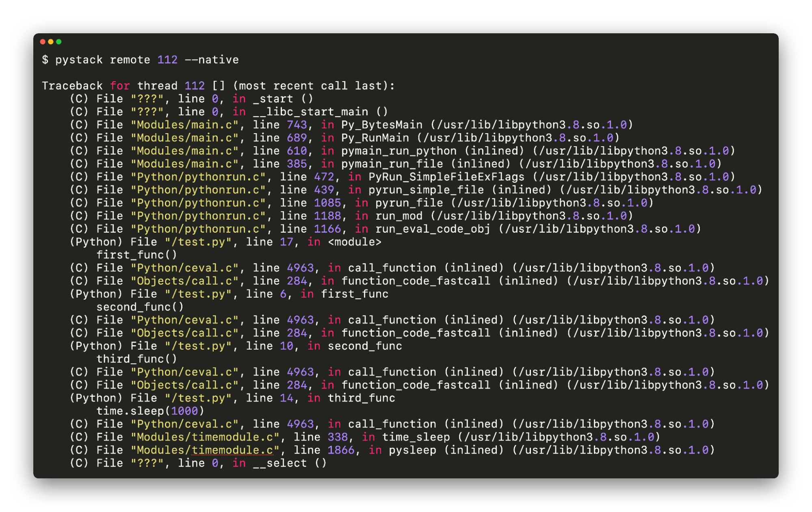Click the __libc_start_main frame line
This screenshot has width=812, height=512.
310,112
